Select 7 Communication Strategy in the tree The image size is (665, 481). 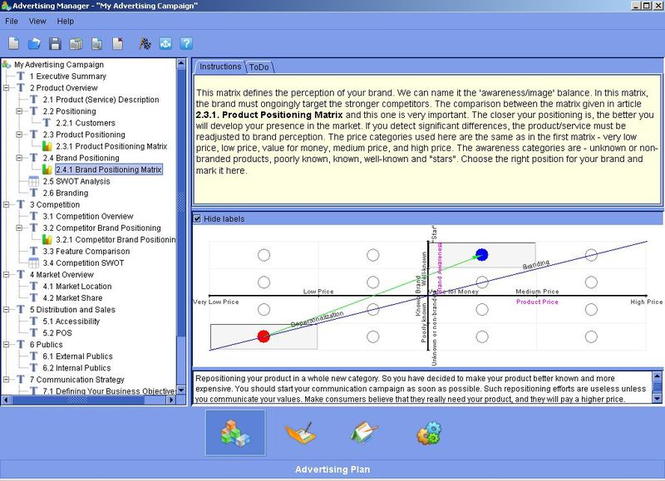(77, 380)
